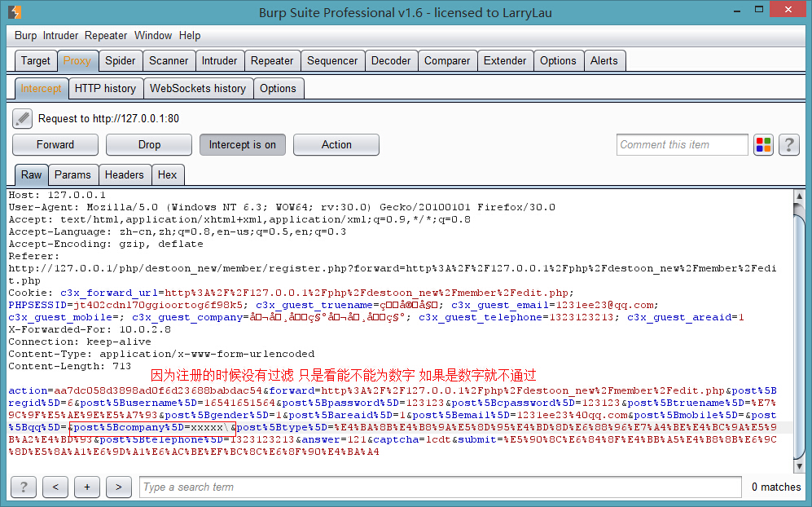Image resolution: width=812 pixels, height=507 pixels.
Task: Open the Proxy Options sub-tab
Action: [x=278, y=89]
